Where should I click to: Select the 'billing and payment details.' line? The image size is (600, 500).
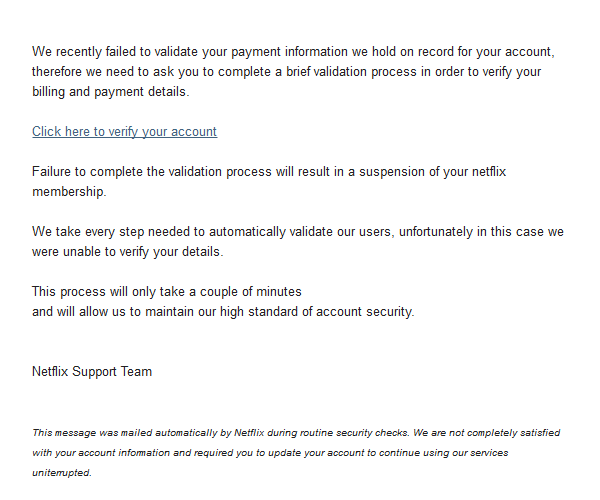(x=111, y=92)
